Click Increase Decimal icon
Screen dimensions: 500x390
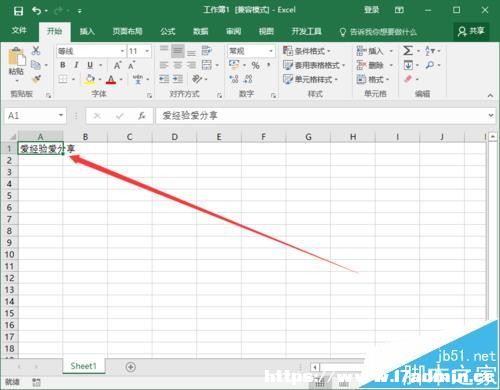point(234,79)
